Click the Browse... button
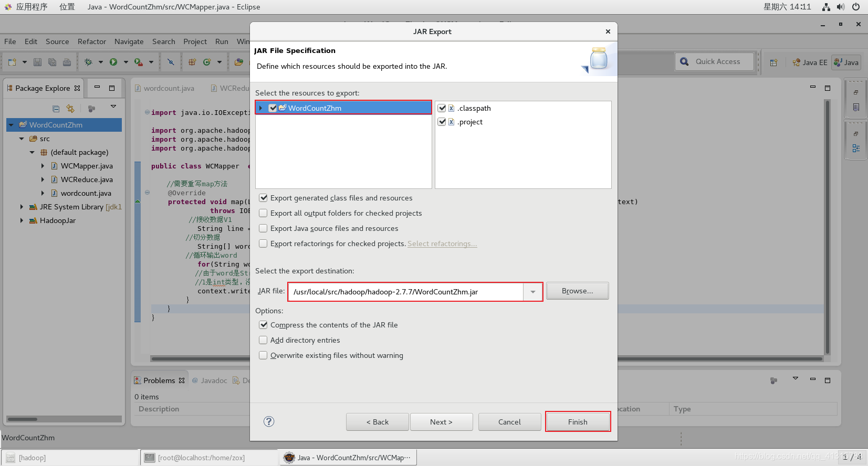Viewport: 868px width, 466px height. click(578, 291)
